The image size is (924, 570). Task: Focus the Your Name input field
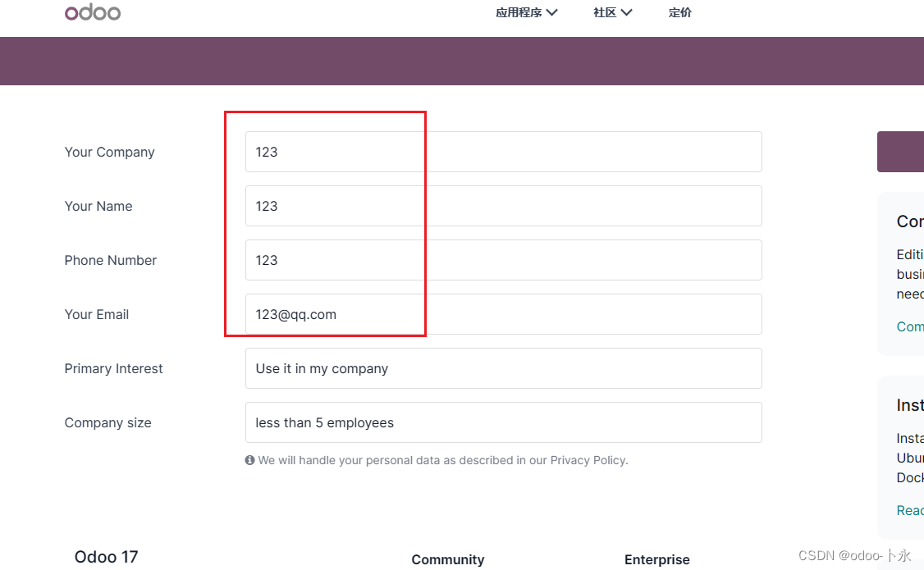504,206
